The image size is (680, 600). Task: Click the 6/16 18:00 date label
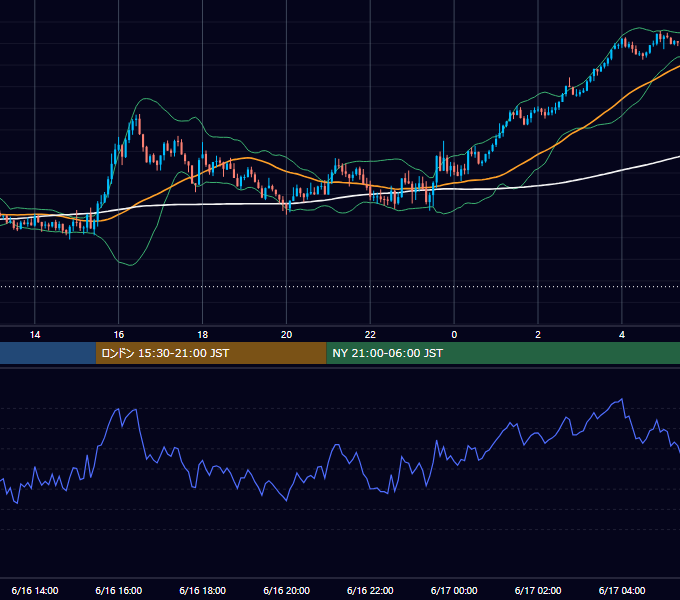pyautogui.click(x=203, y=590)
